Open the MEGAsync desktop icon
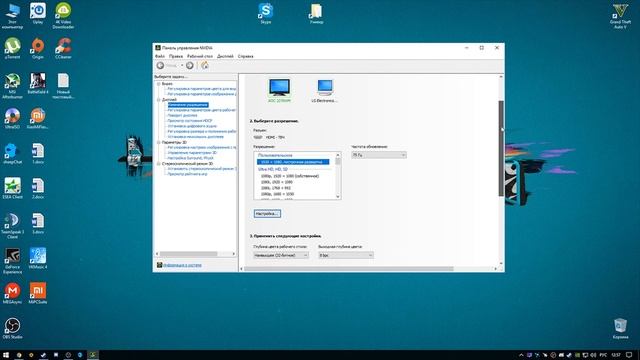This screenshot has width=640, height=360. click(x=12, y=293)
